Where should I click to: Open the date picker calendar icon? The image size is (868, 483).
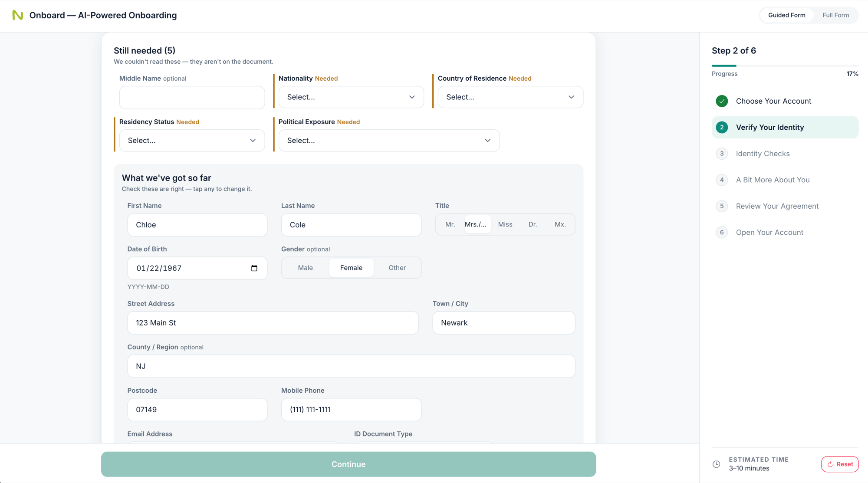pyautogui.click(x=254, y=268)
